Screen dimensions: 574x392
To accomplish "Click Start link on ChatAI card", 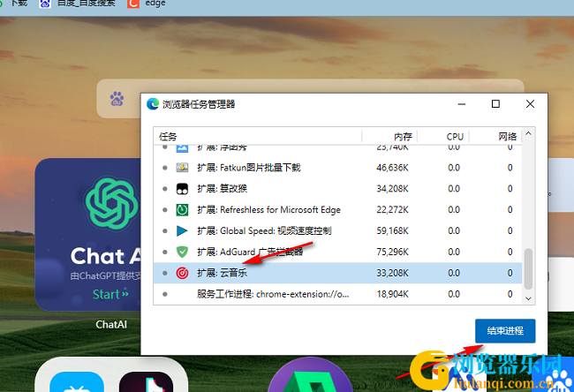I will [110, 294].
